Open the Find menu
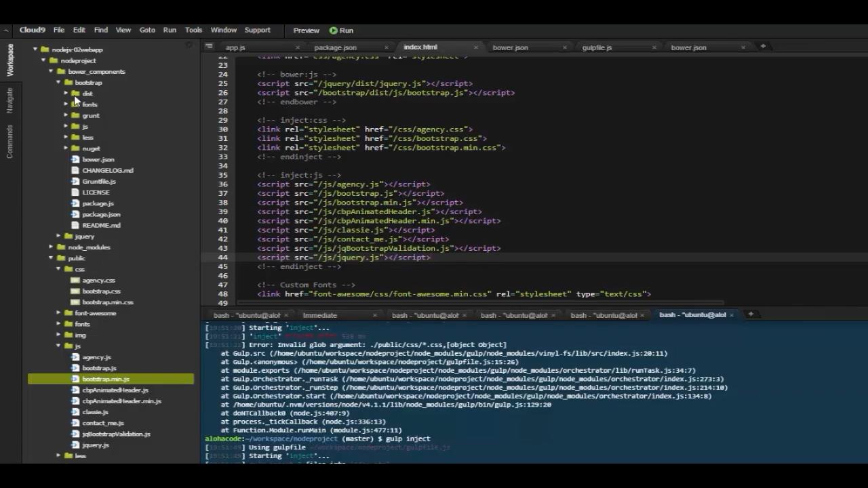Image resolution: width=868 pixels, height=488 pixels. tap(101, 30)
